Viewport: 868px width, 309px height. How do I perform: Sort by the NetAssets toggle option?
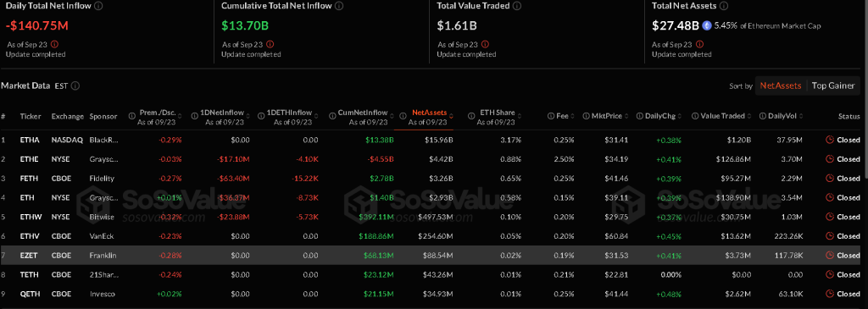click(781, 86)
